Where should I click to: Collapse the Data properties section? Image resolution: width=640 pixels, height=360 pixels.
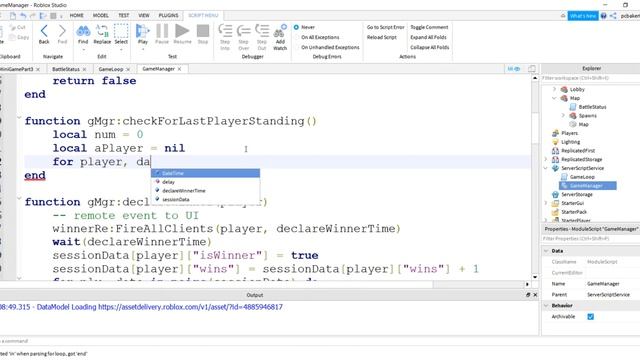pyautogui.click(x=546, y=251)
